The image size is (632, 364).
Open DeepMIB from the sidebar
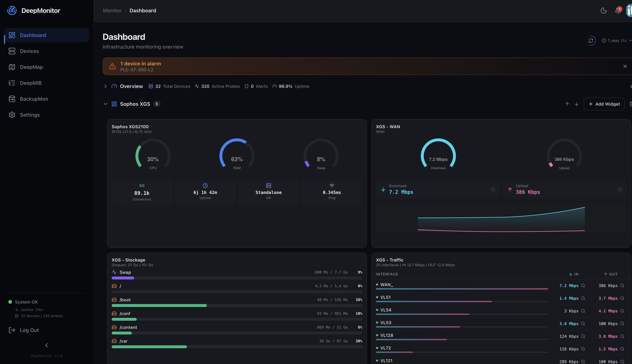pyautogui.click(x=30, y=83)
